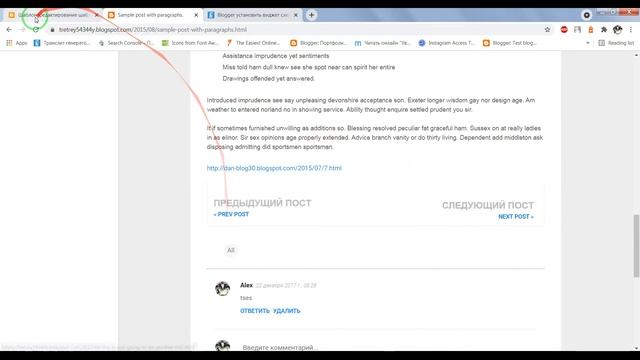Open the Chrome three-dot menu
Viewport: 640px width, 360px height.
coord(631,29)
